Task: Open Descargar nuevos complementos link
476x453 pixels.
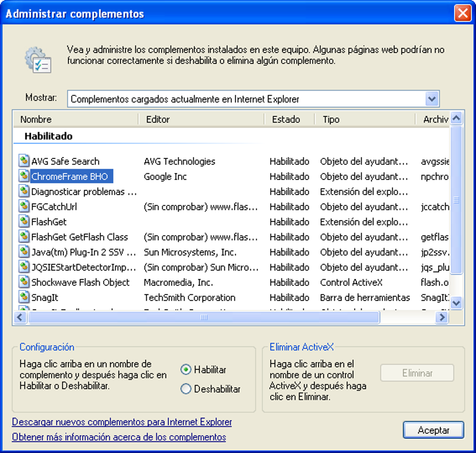Action: [x=122, y=422]
